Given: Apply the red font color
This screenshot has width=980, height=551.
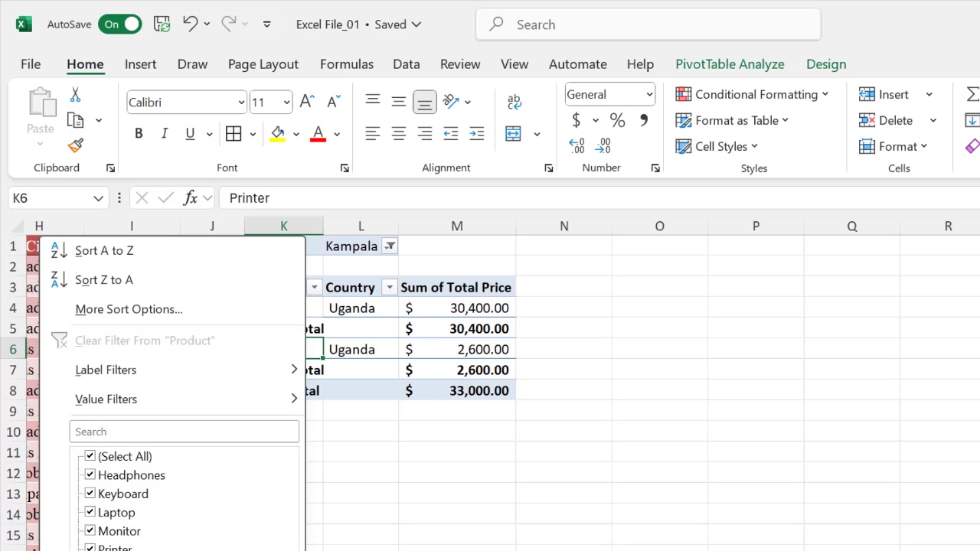Looking at the screenshot, I should pos(318,134).
